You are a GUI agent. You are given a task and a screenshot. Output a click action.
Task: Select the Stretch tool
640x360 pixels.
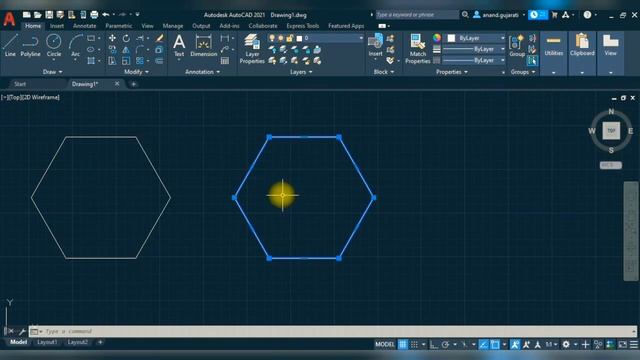(112, 61)
